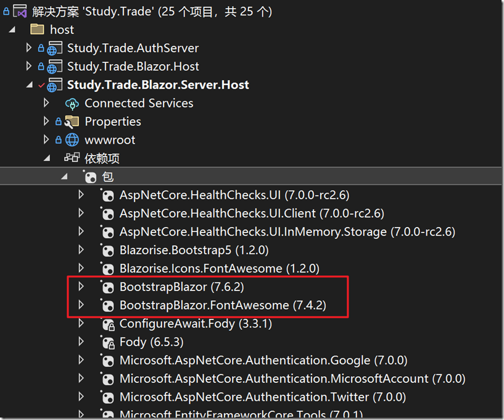Image resolution: width=504 pixels, height=420 pixels.
Task: Click the AspNetCore.HealthChecks.UI.Client package icon
Action: click(x=107, y=213)
